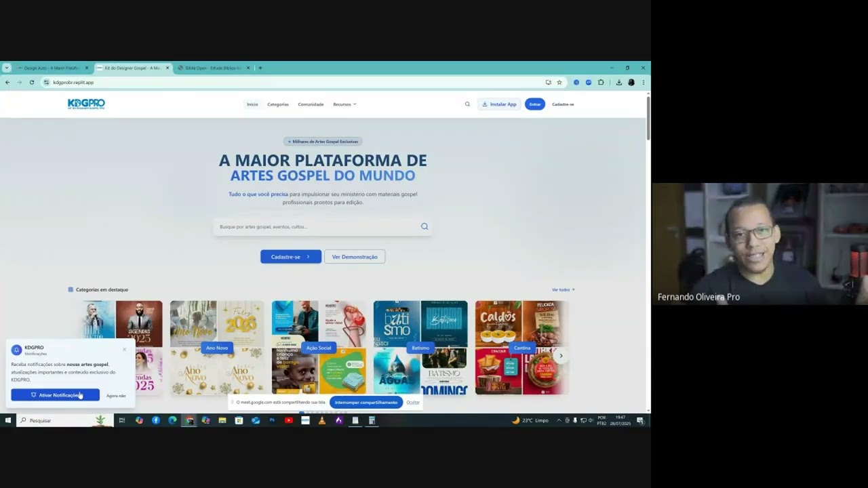Viewport: 868px width, 488px height.
Task: Open the Ação Social category card
Action: coord(319,348)
